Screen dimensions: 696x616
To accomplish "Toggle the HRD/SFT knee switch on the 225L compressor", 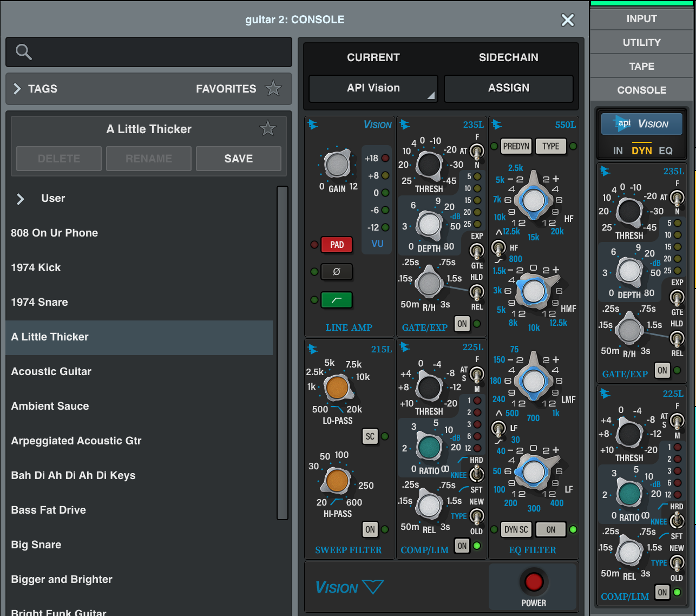I will coord(476,475).
